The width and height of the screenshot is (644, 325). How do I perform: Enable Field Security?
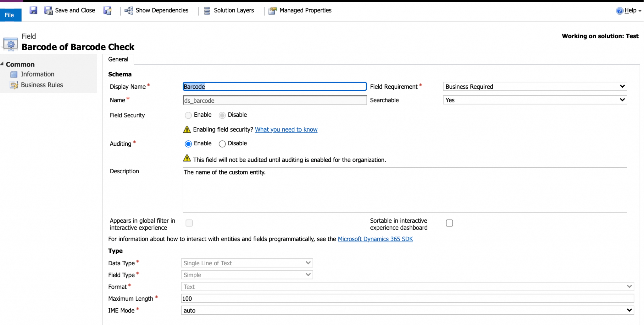tap(188, 115)
